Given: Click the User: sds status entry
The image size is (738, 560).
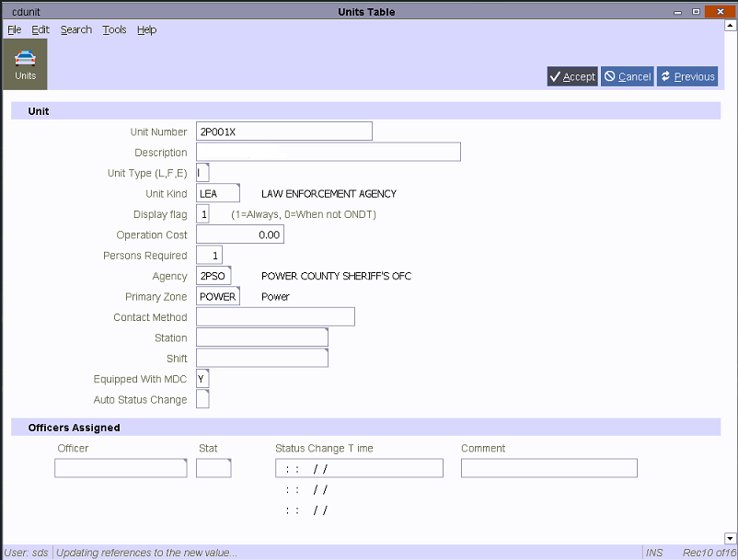Looking at the screenshot, I should tap(27, 553).
